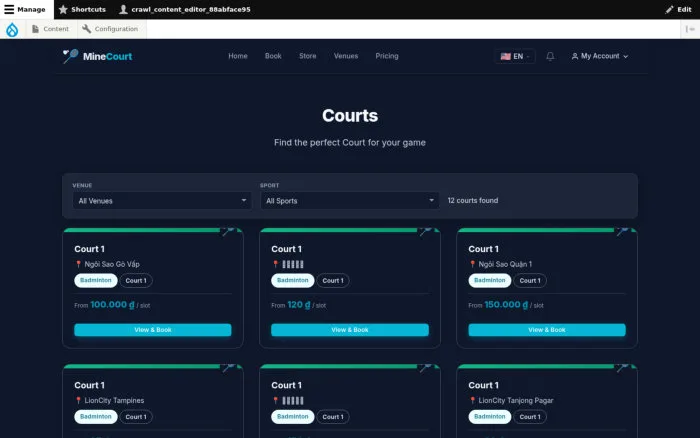Viewport: 700px width, 438px height.
Task: View & Book Ngôi Sao Quận 1 court
Action: pyautogui.click(x=547, y=330)
